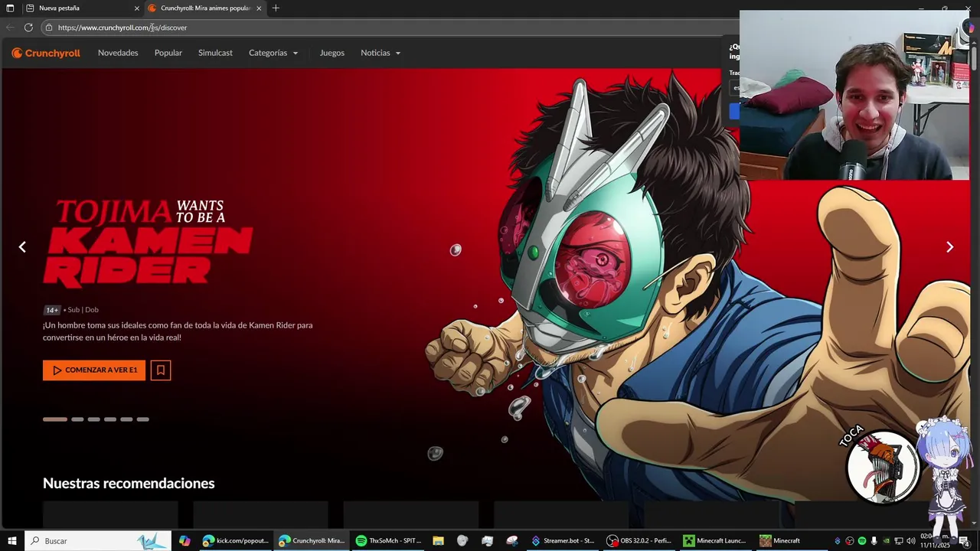The image size is (980, 551).
Task: Select the first carousel indicator
Action: (55, 419)
